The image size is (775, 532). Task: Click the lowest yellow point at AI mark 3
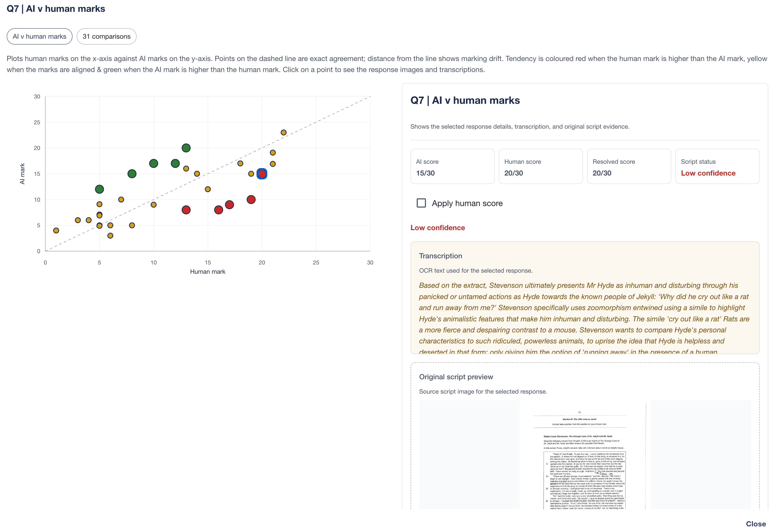click(x=110, y=236)
